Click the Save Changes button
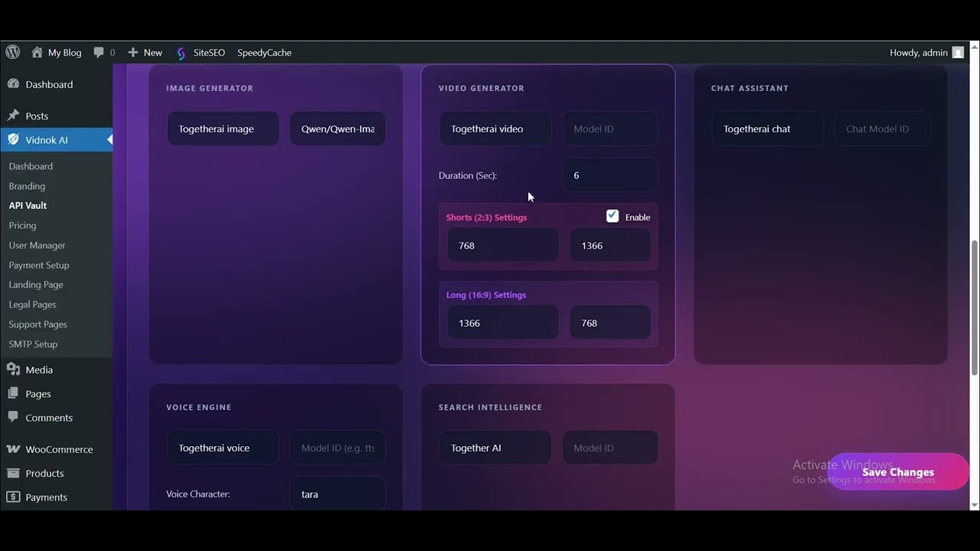 pyautogui.click(x=898, y=472)
